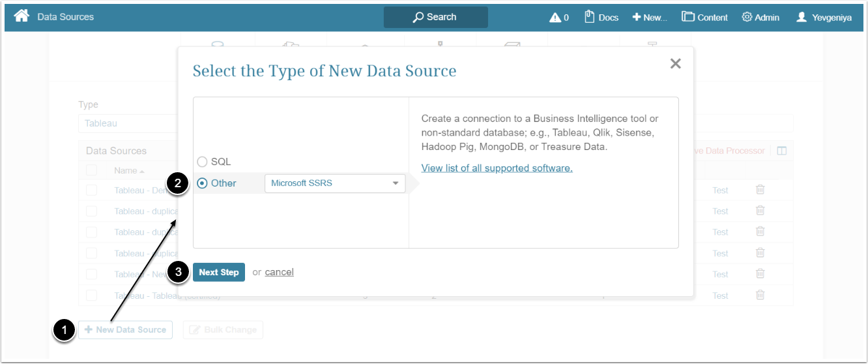868x364 pixels.
Task: Open the Content menu
Action: pos(704,18)
